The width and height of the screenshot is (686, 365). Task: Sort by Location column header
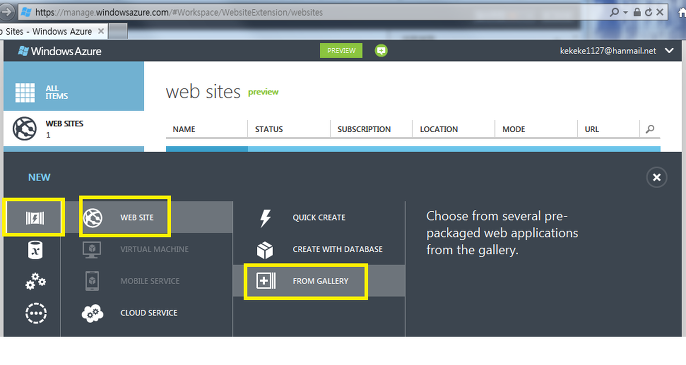(439, 129)
